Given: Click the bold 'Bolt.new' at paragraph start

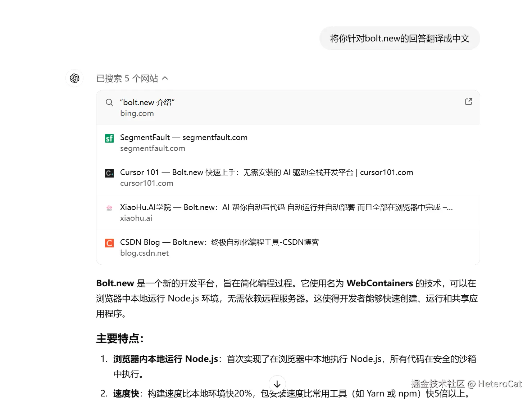Looking at the screenshot, I should [x=115, y=283].
